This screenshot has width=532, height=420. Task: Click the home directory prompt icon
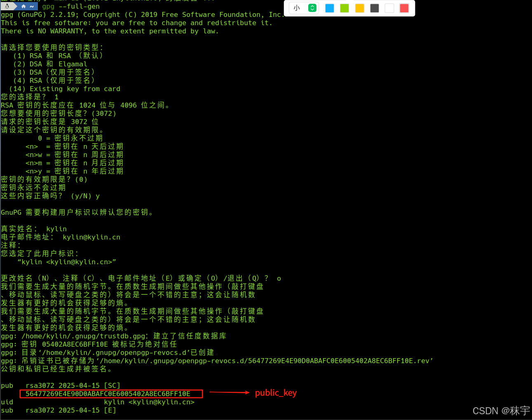(23, 6)
